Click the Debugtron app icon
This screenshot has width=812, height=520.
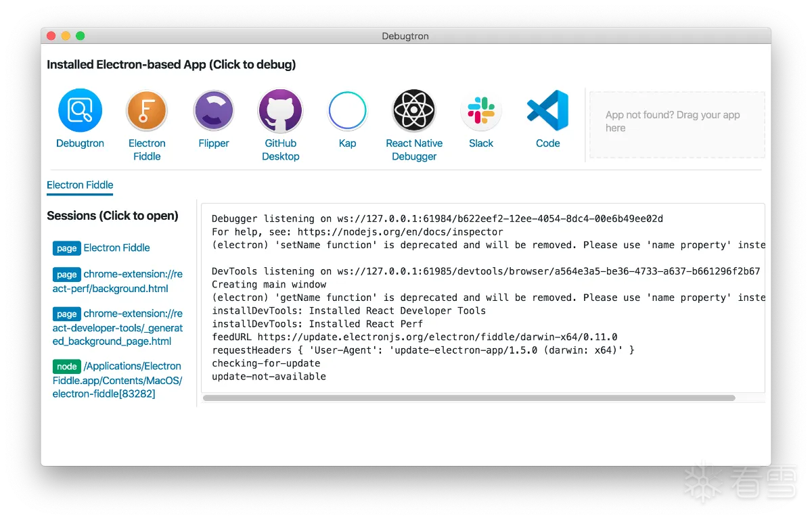80,110
